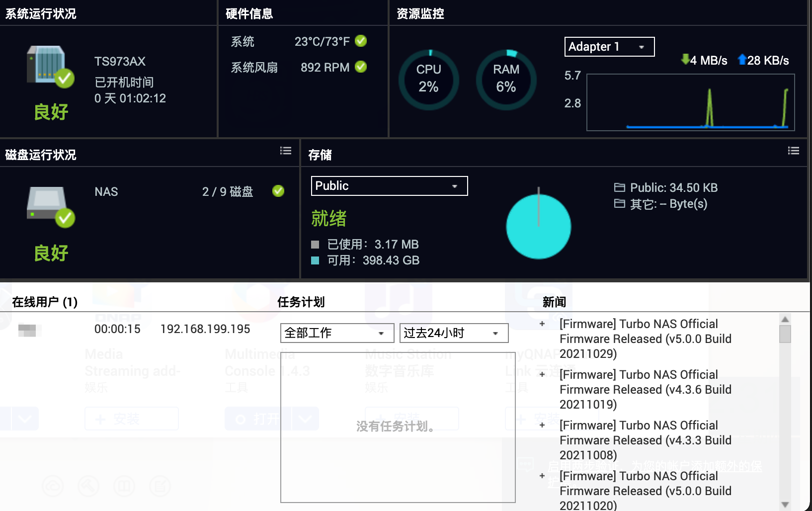The width and height of the screenshot is (812, 511).
Task: Open the Adapter 1 network dropdown
Action: [609, 47]
